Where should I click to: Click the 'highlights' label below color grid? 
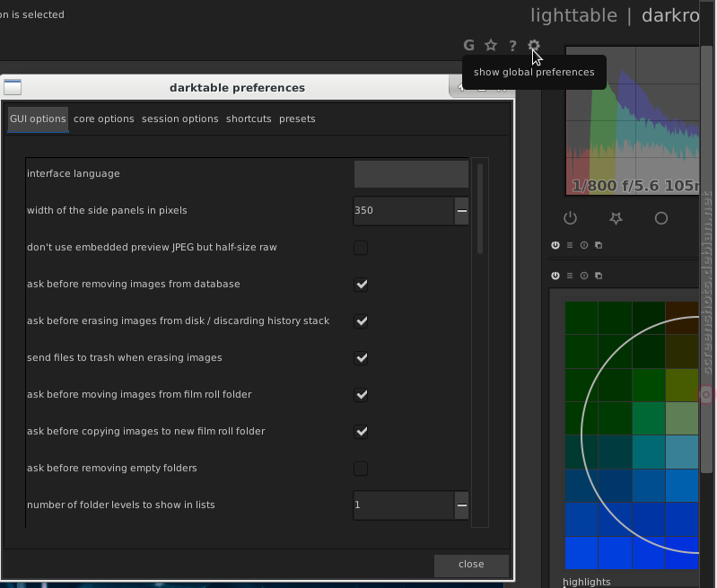pyautogui.click(x=587, y=582)
